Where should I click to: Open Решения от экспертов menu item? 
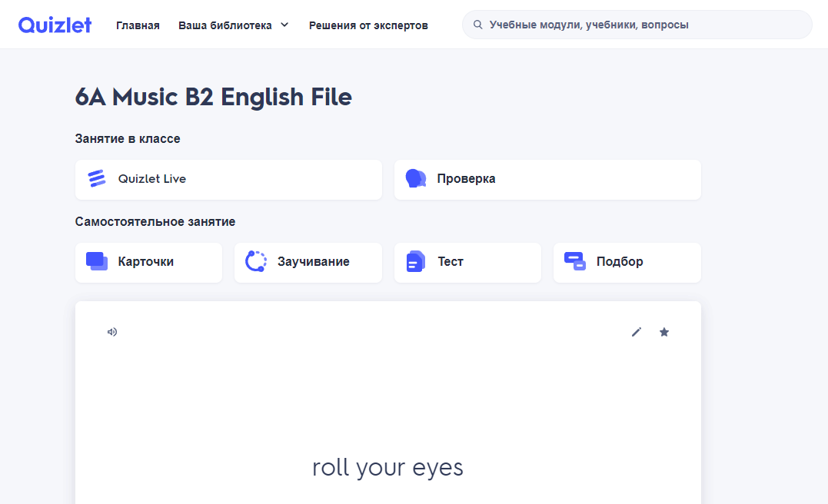(x=368, y=25)
